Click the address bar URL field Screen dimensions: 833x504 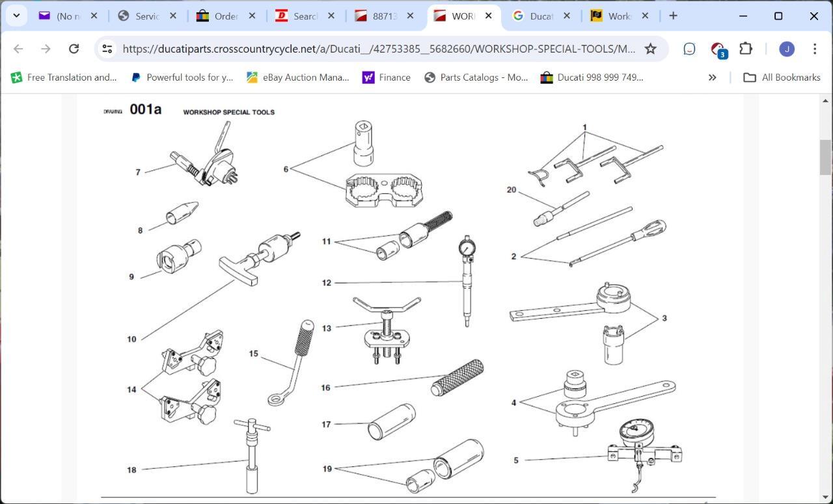click(x=378, y=49)
